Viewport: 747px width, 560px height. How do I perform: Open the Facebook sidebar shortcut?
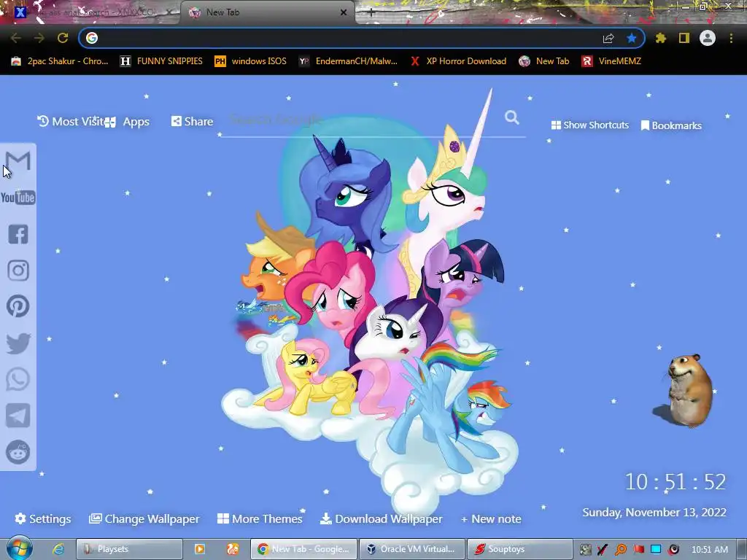[18, 234]
